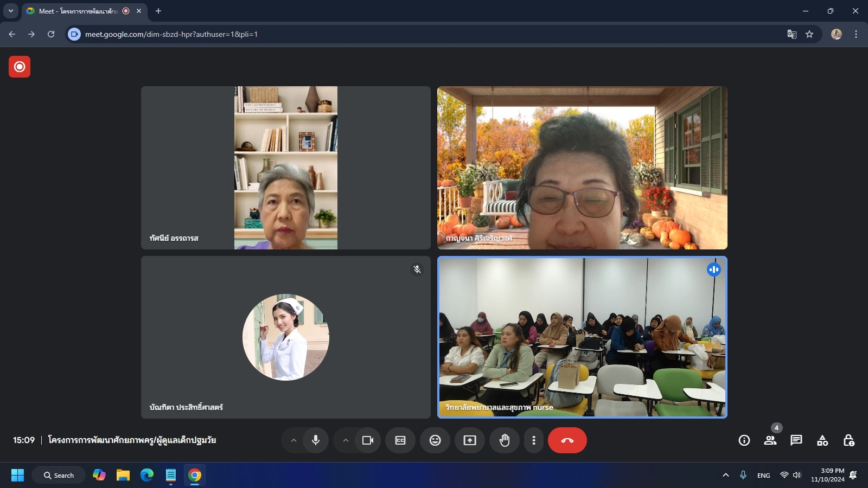Show the participants people panel
This screenshot has width=868, height=488.
point(770,440)
